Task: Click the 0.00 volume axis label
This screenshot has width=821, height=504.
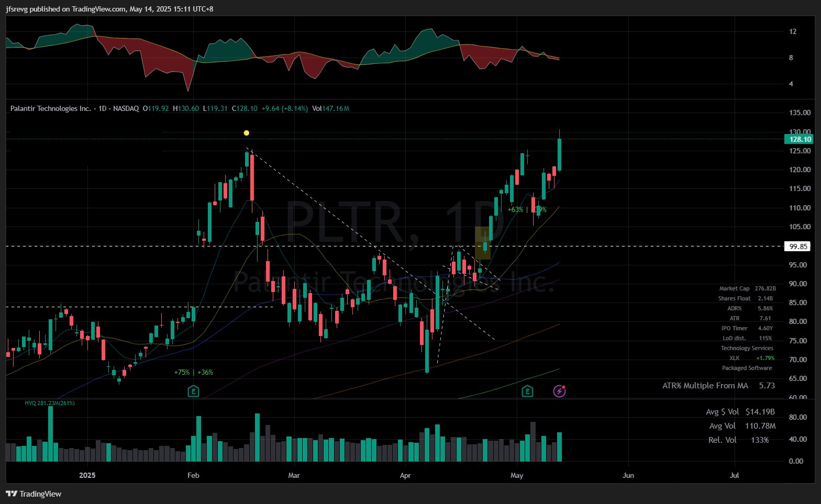Action: (x=796, y=461)
